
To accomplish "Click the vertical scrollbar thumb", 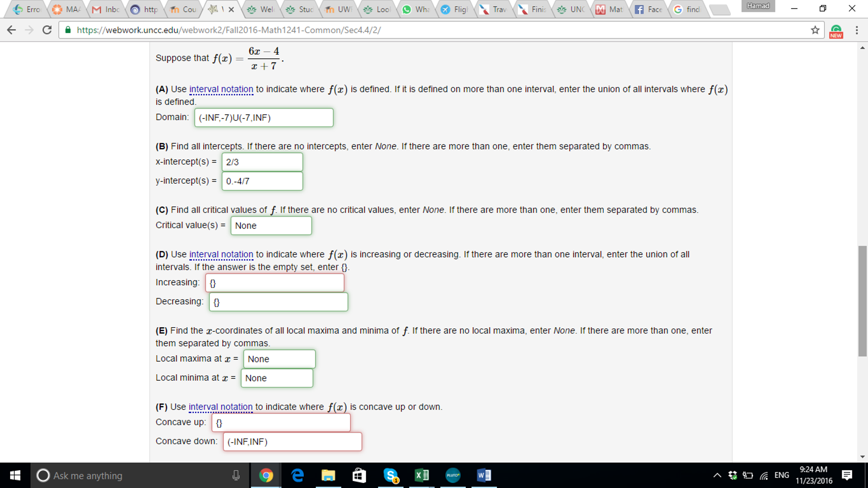I will pos(862,300).
